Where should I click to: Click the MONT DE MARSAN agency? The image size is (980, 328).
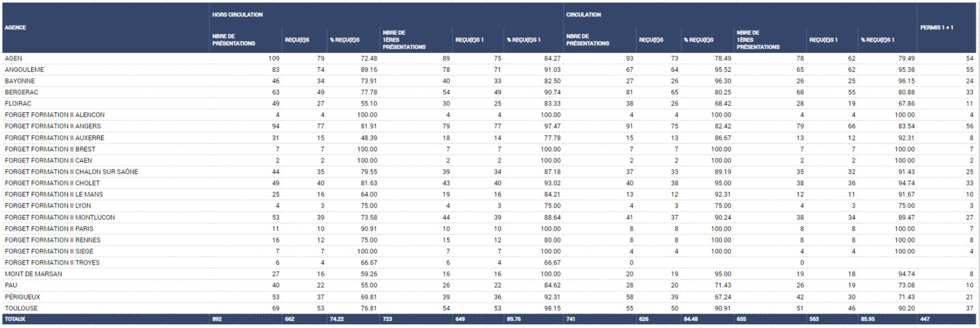click(33, 274)
